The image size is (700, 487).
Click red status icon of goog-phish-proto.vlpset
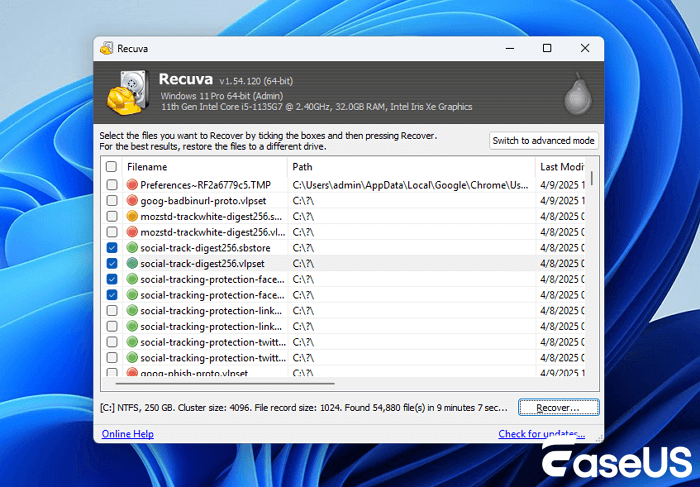pyautogui.click(x=132, y=372)
